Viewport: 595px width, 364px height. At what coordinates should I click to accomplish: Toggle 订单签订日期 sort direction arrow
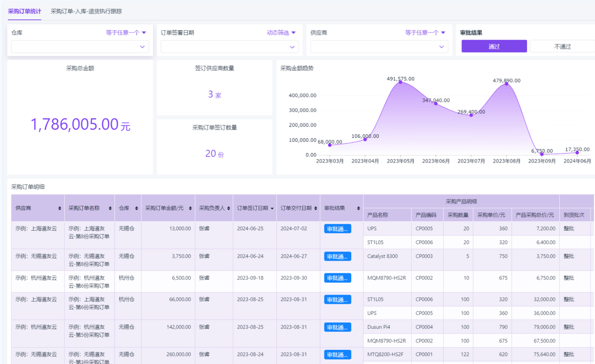272,208
